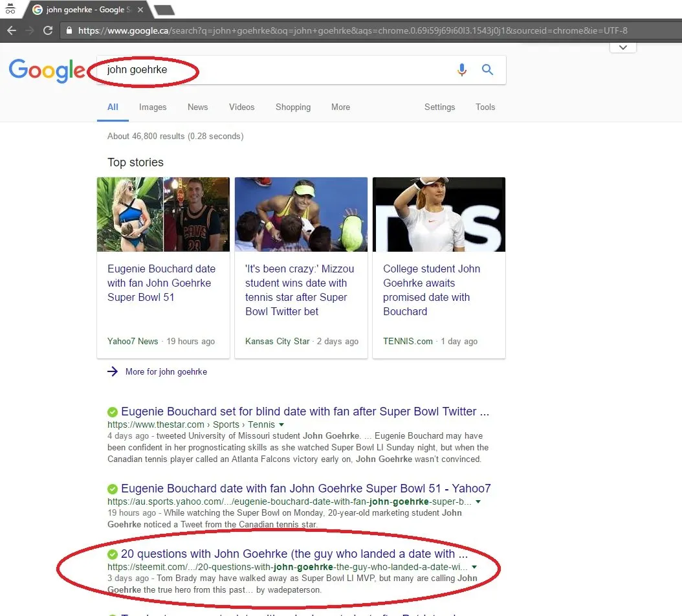This screenshot has height=616, width=682.
Task: Close the john goehrke browser tab
Action: 140,10
